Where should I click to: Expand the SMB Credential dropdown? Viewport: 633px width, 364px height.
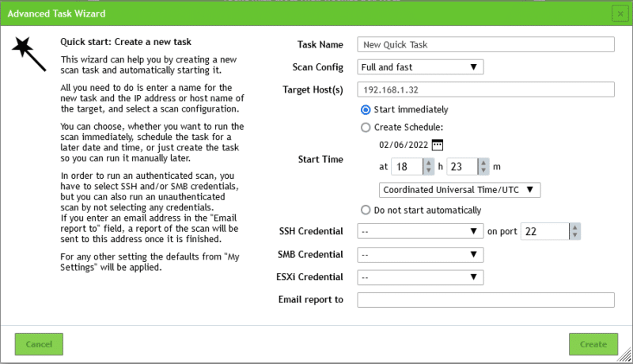(420, 255)
